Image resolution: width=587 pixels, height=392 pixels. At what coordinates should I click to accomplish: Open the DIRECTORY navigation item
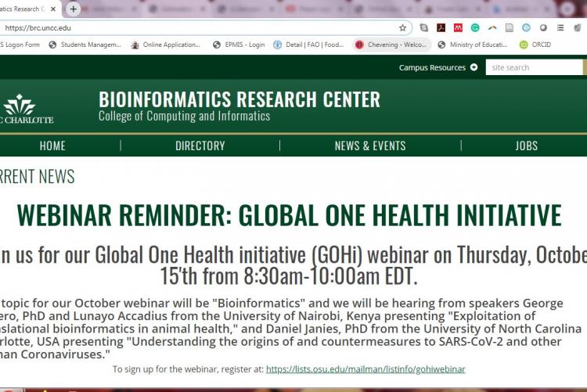click(x=200, y=146)
